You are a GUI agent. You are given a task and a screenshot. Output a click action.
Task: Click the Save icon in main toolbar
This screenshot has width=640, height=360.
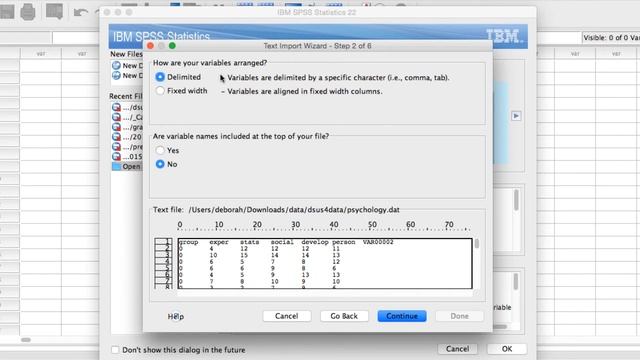[x=7, y=11]
